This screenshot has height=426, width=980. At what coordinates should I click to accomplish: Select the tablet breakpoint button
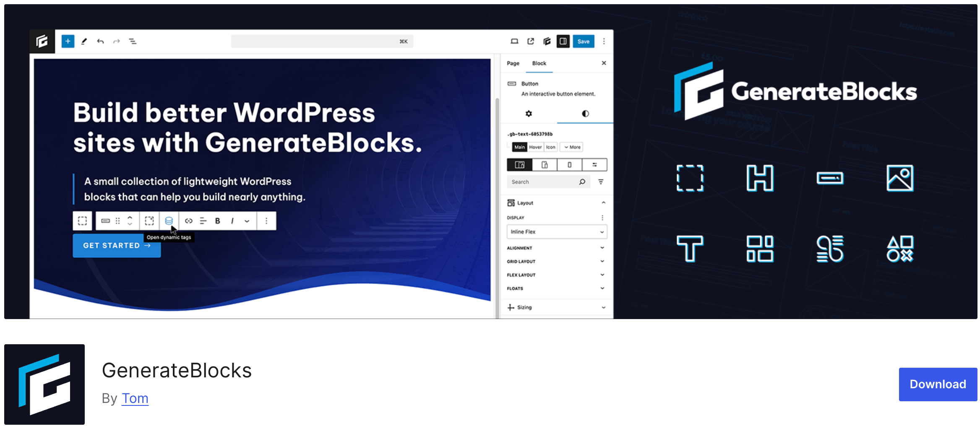[x=545, y=165]
